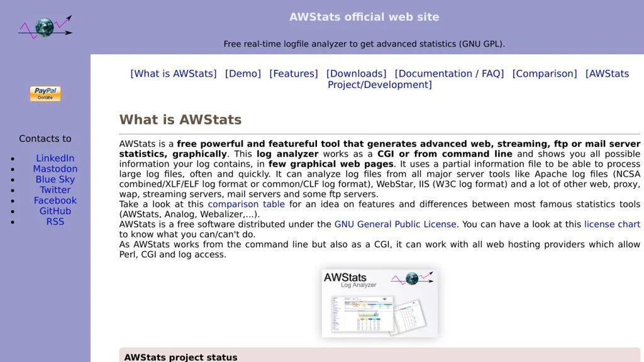644x362 pixels.
Task: Visit the Twitter contact link
Action: (55, 190)
